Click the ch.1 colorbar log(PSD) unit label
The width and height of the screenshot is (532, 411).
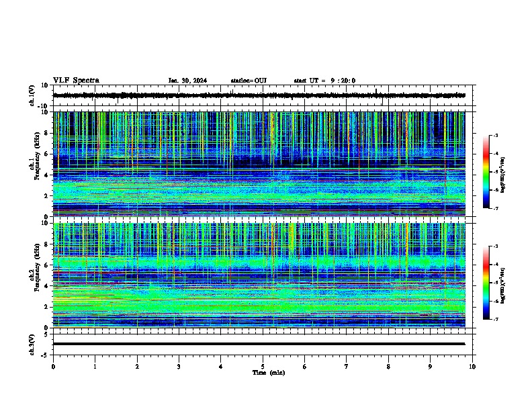pyautogui.click(x=503, y=175)
